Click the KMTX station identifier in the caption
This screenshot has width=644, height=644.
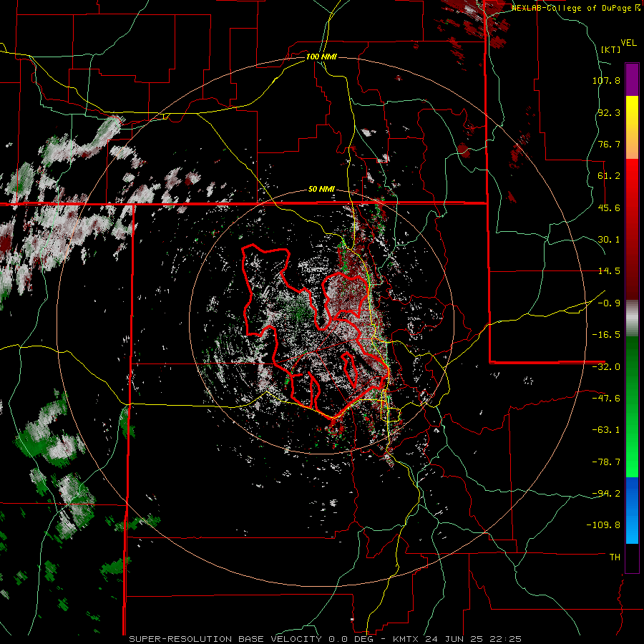click(x=406, y=639)
